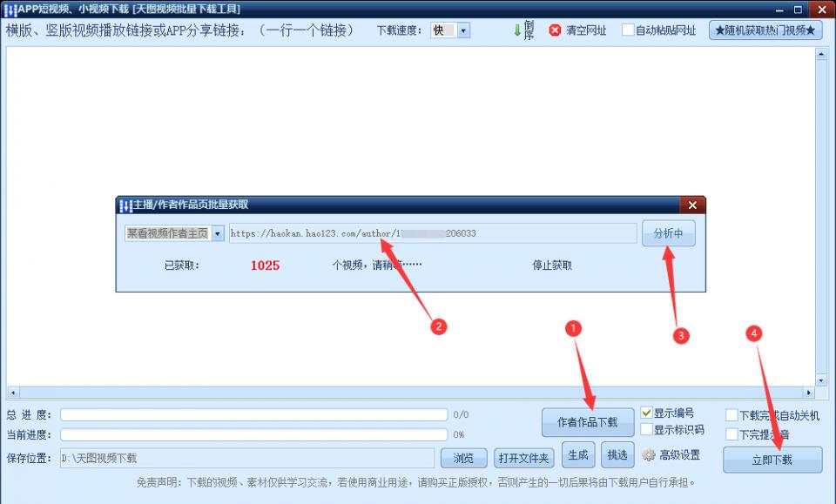The image size is (836, 504).
Task: Click the 立即下载 button
Action: [x=772, y=460]
